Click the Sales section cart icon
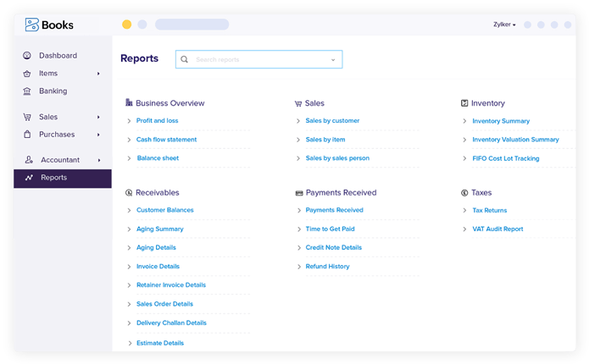 (298, 103)
